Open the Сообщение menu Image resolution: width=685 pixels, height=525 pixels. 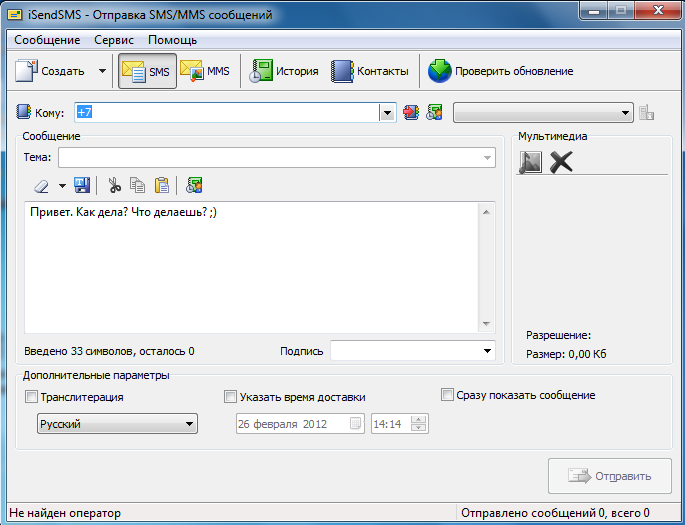[47, 40]
